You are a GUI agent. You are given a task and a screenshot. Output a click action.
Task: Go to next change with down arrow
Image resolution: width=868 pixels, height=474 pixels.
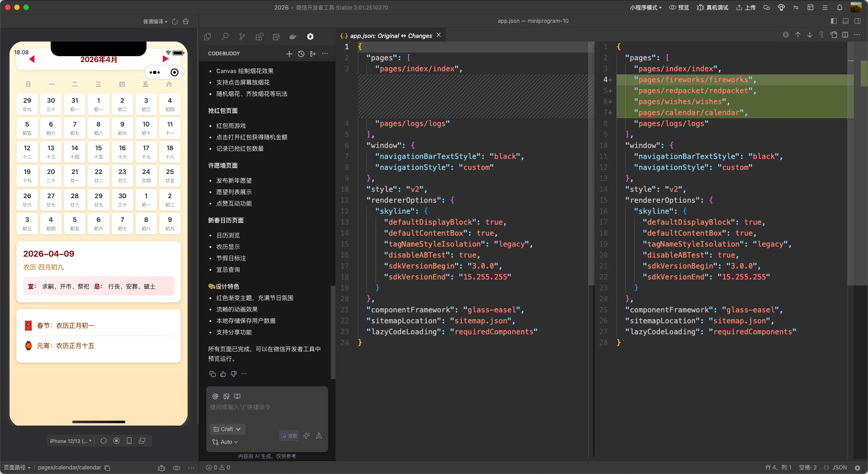(810, 35)
